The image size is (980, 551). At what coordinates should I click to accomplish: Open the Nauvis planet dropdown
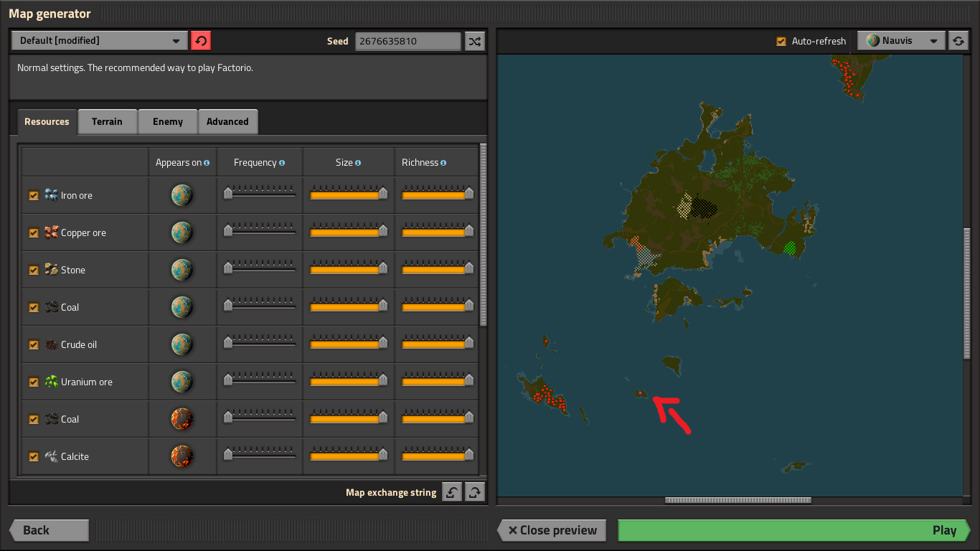pyautogui.click(x=903, y=41)
